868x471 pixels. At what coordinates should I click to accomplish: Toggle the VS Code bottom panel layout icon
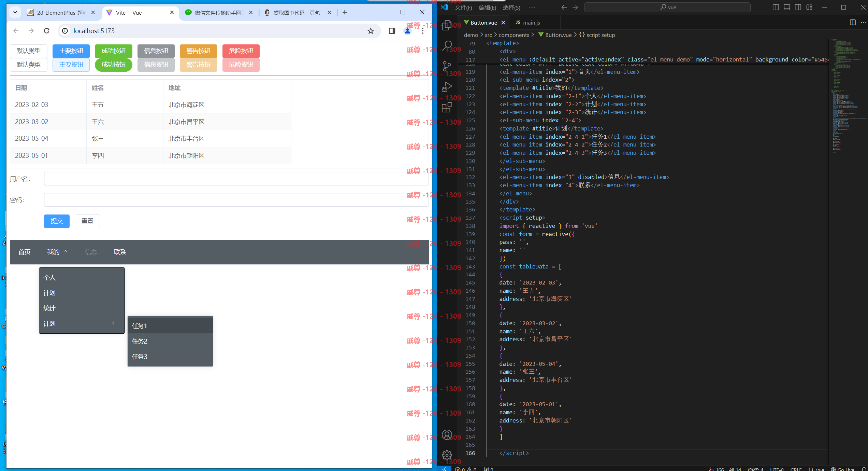787,7
